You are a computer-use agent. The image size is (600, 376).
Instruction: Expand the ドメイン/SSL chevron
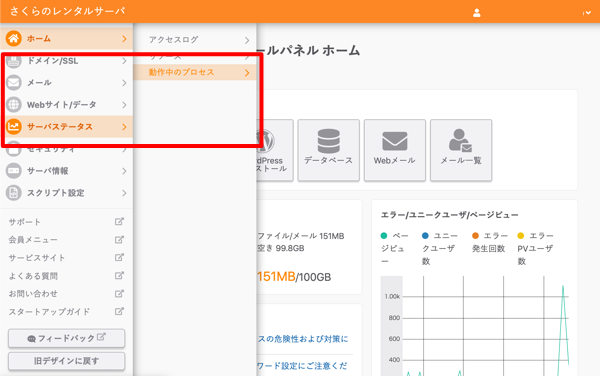(x=124, y=61)
